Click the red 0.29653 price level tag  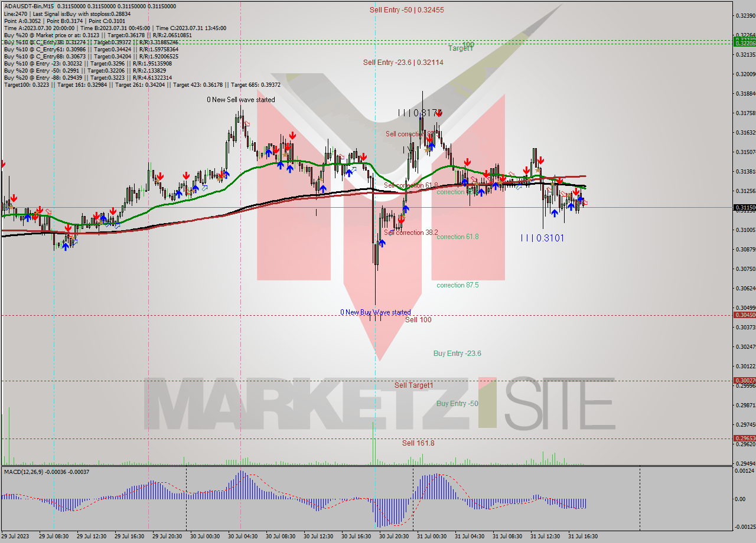tap(744, 438)
